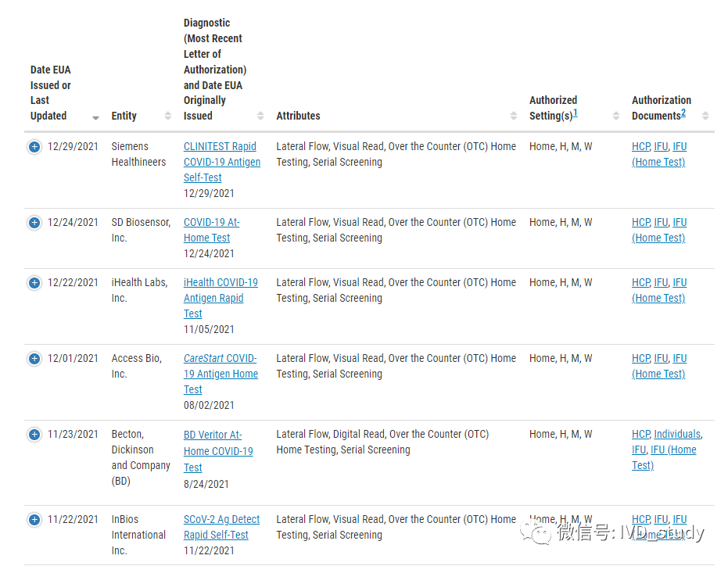Sort by Authorized Setting(s) column arrows
Screen dimensions: 728x566
(616, 116)
